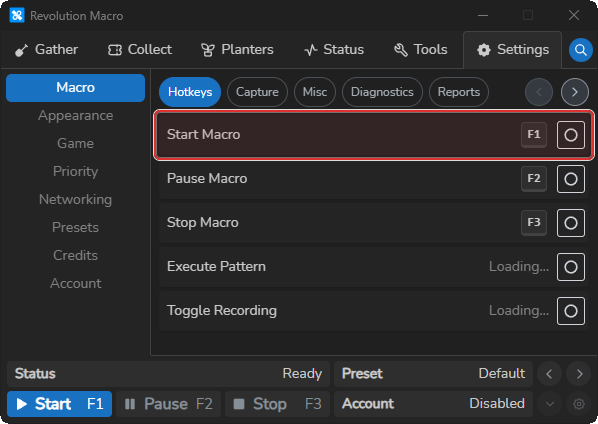Open the Diagnostics pill tab
Screen dimensions: 598x424
[382, 92]
